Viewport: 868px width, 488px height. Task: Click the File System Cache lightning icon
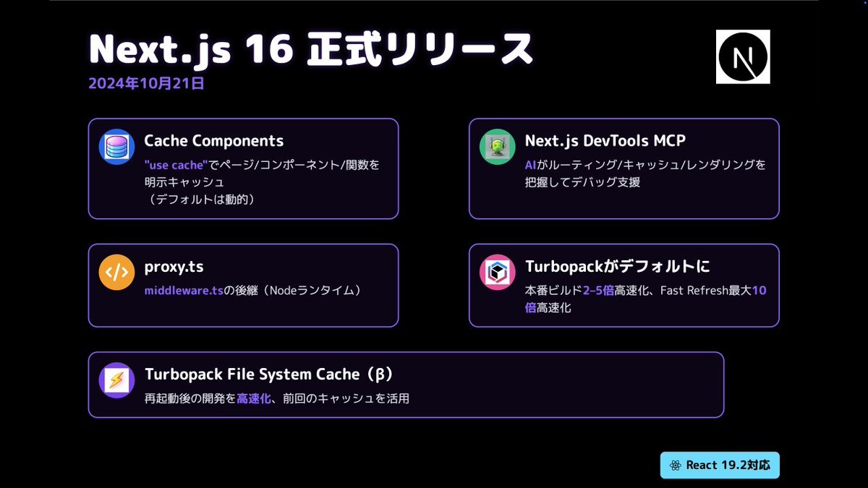(x=116, y=380)
